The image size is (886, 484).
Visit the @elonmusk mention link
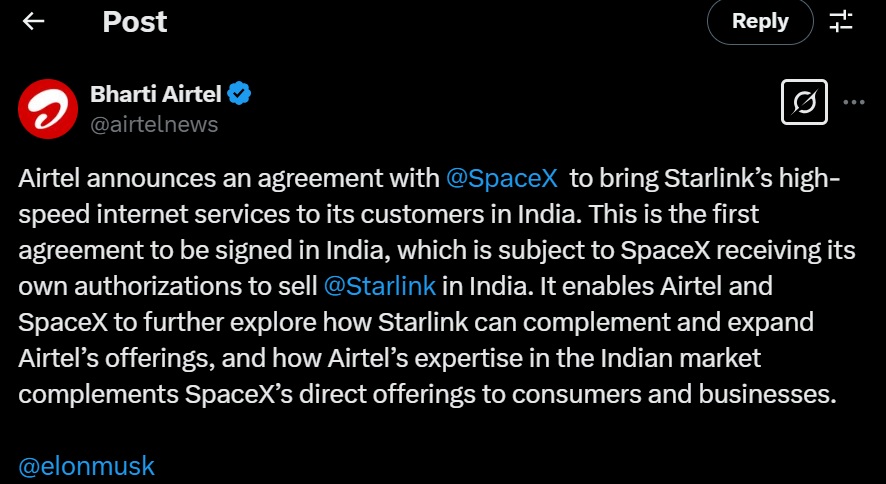87,466
